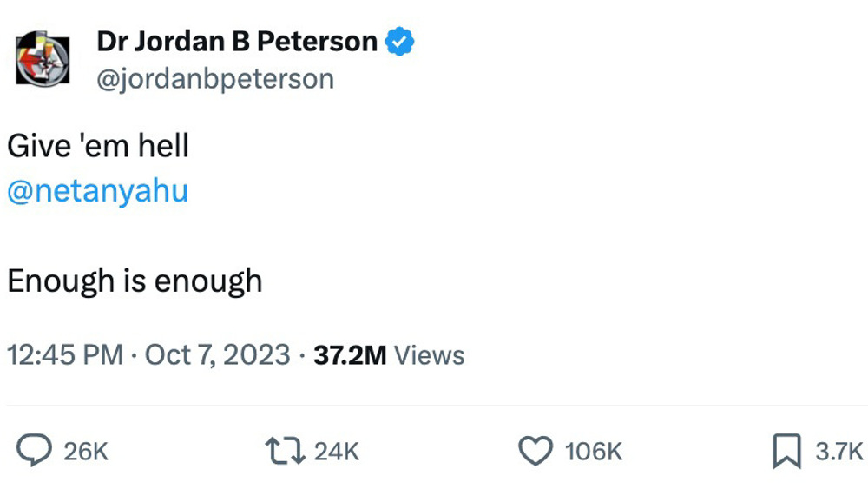Screen dimensions: 868x489
Task: Like the tweet with the heart icon
Action: (x=536, y=451)
